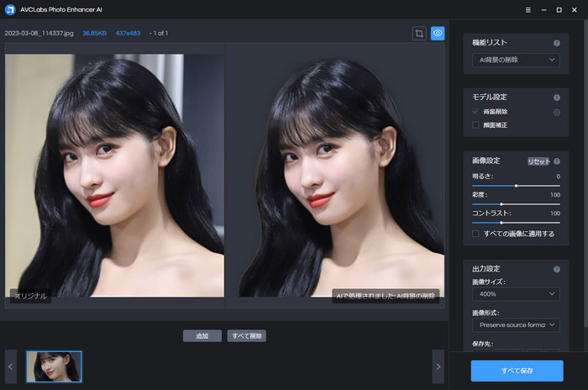
Task: Open the 400% image size dropdown
Action: (516, 294)
